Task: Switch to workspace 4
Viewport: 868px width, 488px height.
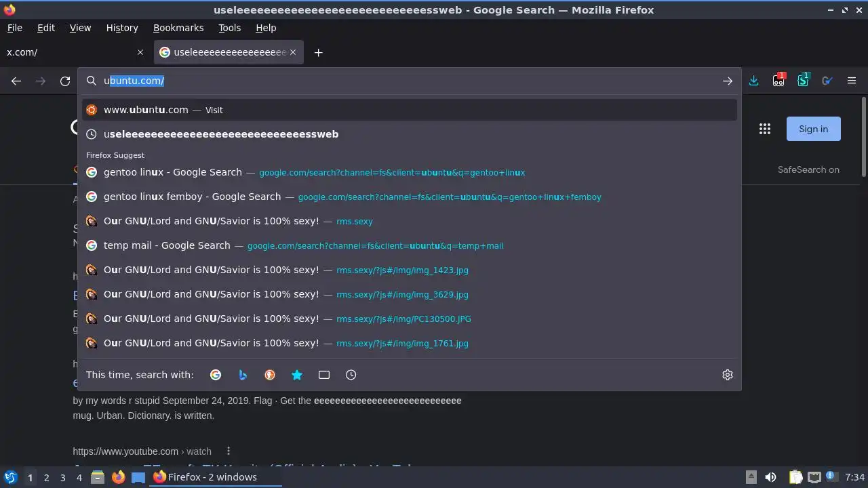Action: pyautogui.click(x=79, y=477)
